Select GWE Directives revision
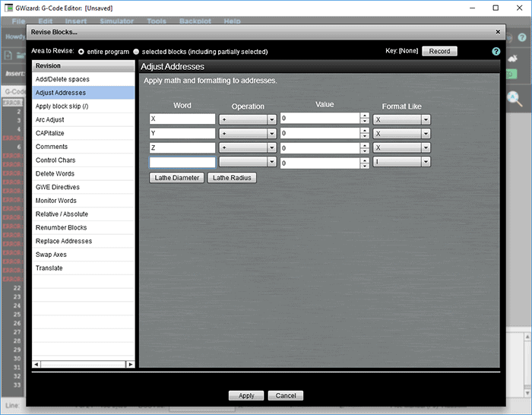 (x=84, y=187)
